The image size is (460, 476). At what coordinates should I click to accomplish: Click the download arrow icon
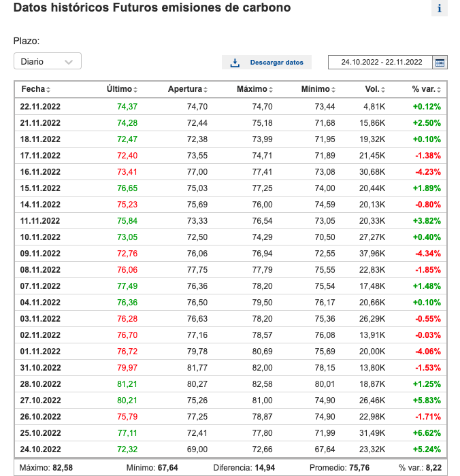point(235,63)
